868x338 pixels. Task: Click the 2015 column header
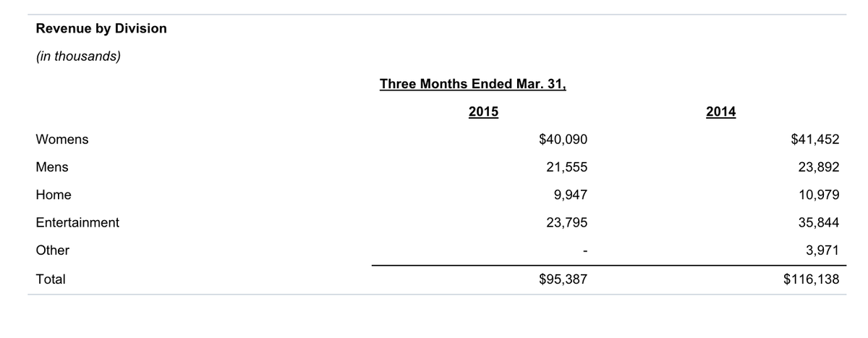point(484,112)
